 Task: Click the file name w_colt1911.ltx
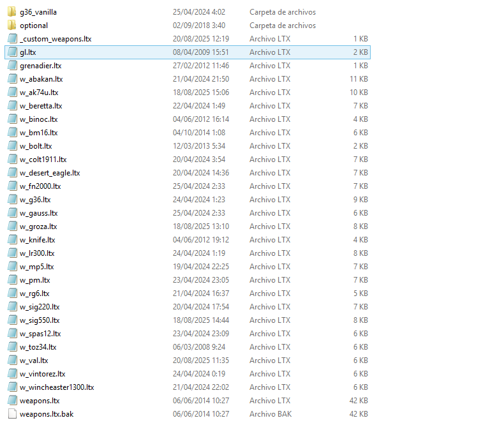point(43,160)
